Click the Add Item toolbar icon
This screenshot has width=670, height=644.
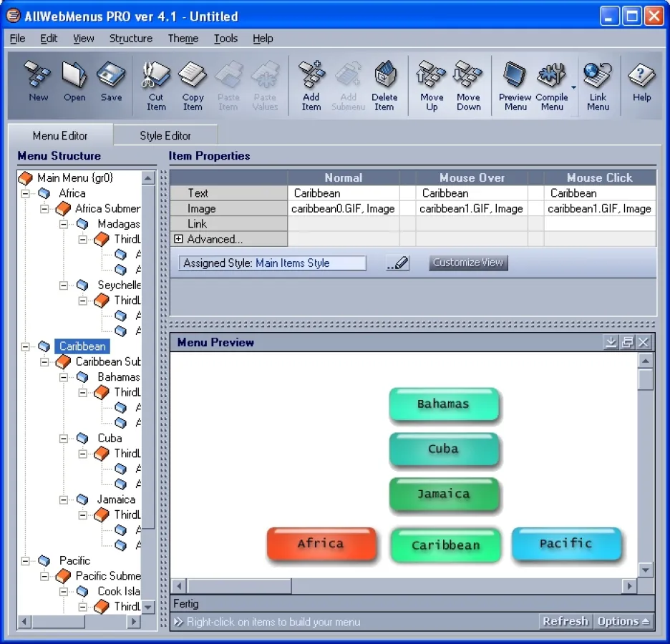pos(311,86)
